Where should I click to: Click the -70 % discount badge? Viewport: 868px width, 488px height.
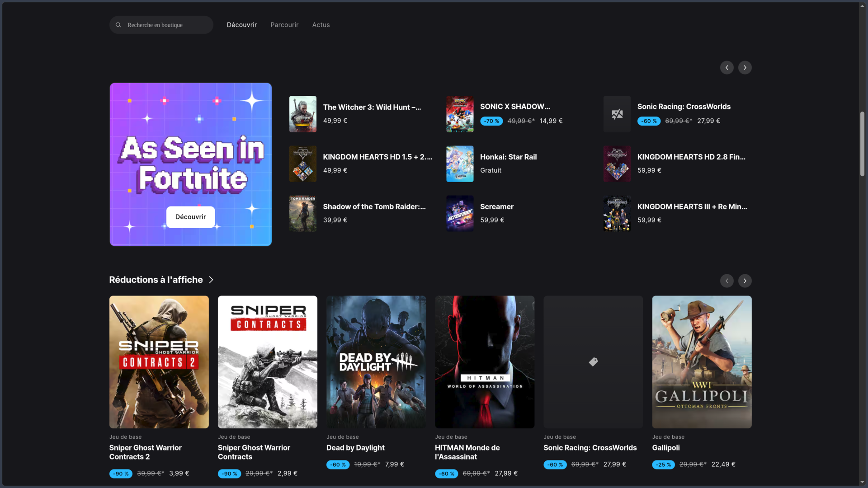click(491, 121)
